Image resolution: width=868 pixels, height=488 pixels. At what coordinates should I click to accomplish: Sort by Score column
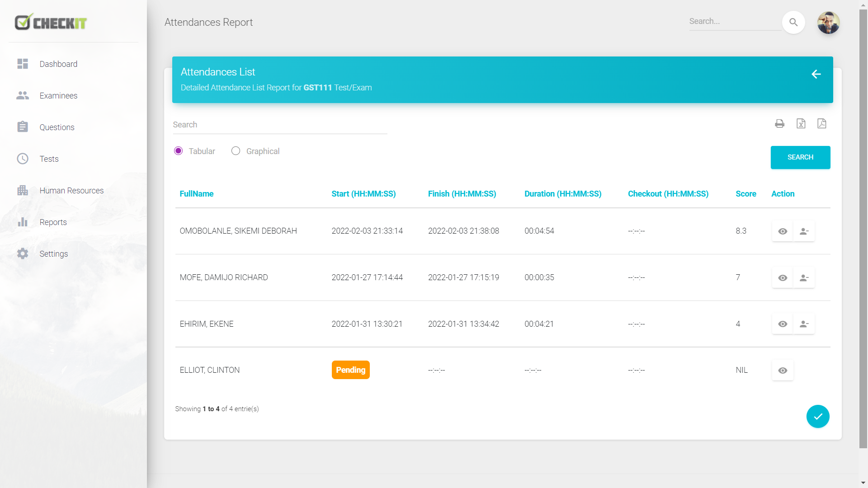point(746,194)
